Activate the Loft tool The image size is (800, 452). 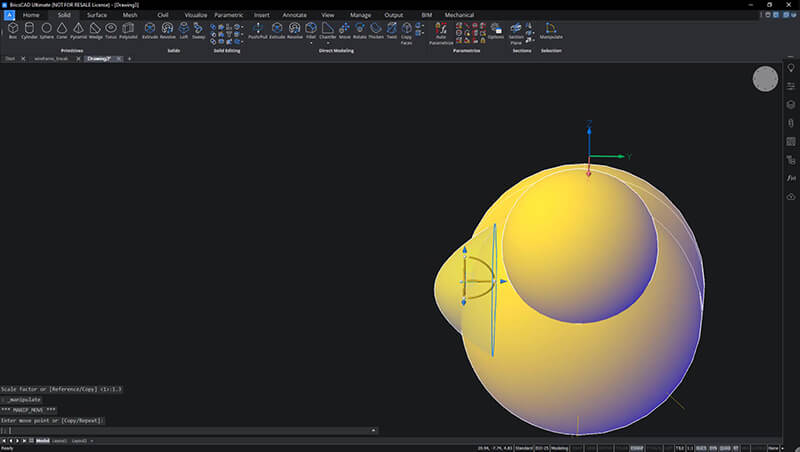tap(184, 30)
